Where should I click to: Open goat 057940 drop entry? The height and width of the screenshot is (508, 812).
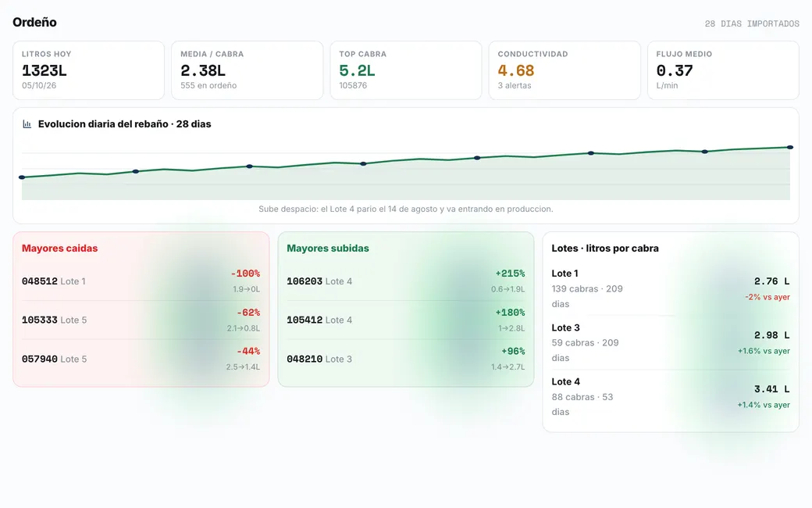pos(141,359)
